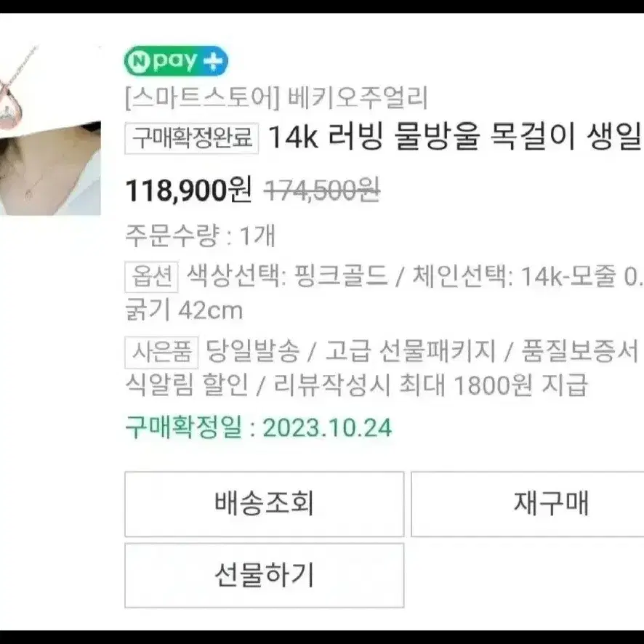Screen dimensions: 644x644
Task: Tap the 재구매 repurchase button
Action: click(x=528, y=504)
